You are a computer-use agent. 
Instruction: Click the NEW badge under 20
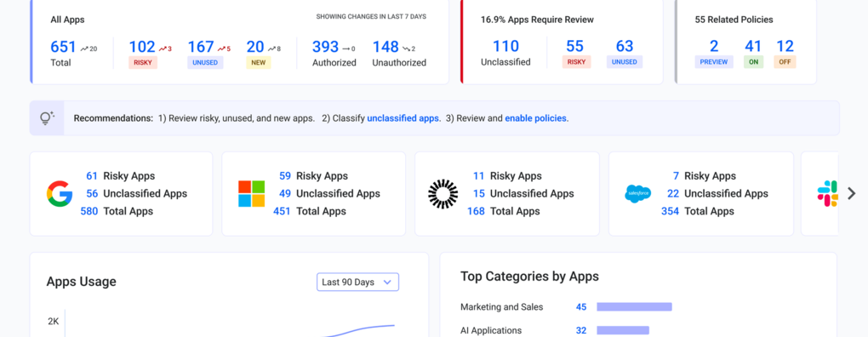pos(259,62)
